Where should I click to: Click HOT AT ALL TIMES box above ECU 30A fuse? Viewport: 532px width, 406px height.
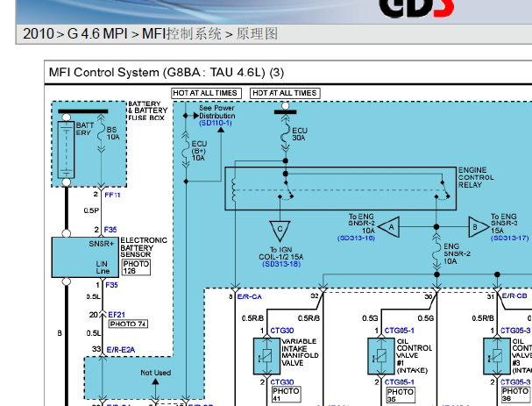(285, 93)
